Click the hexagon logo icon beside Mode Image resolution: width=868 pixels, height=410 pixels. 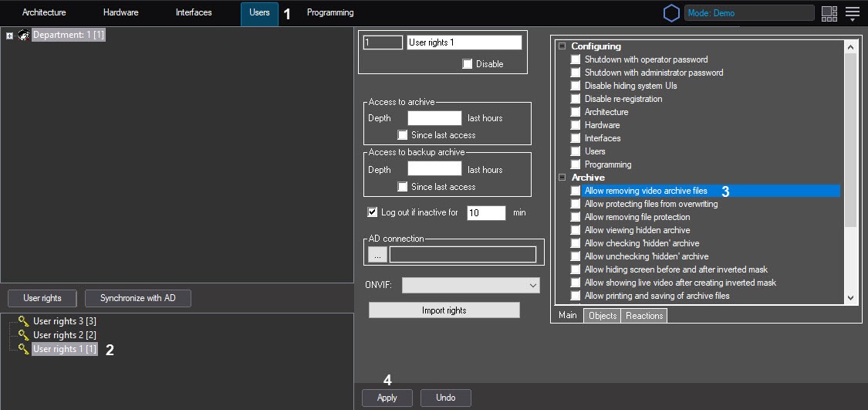[671, 13]
